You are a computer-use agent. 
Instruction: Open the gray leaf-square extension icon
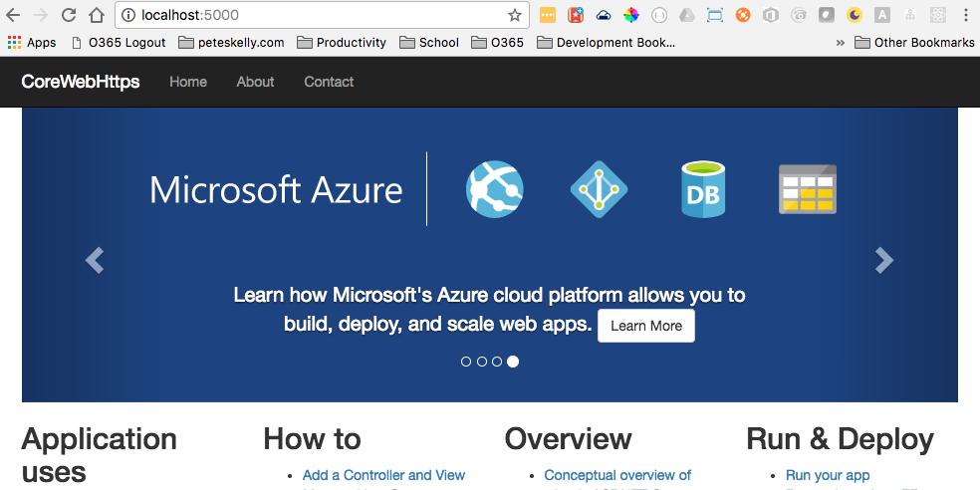(827, 15)
